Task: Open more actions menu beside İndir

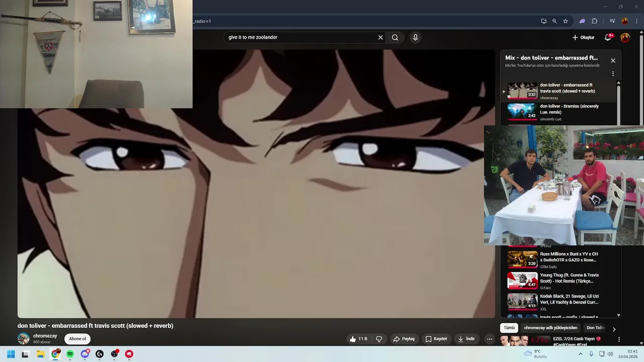Action: [489, 339]
